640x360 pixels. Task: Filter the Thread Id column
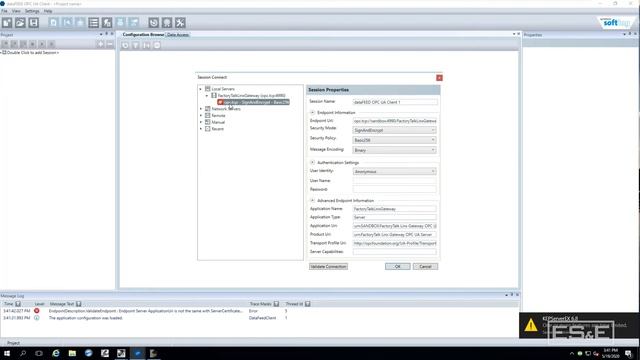[308, 304]
